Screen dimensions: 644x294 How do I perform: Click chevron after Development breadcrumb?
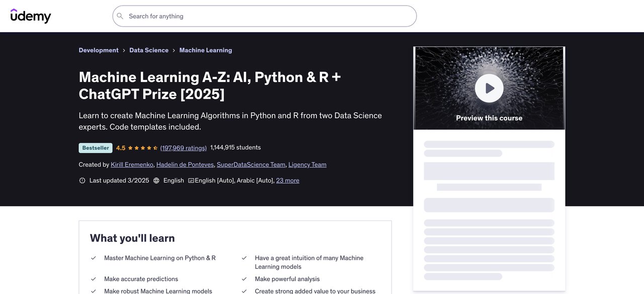coord(124,50)
